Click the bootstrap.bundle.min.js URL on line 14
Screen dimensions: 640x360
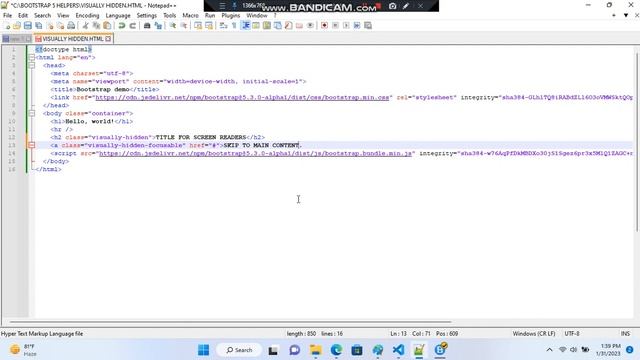tap(256, 153)
